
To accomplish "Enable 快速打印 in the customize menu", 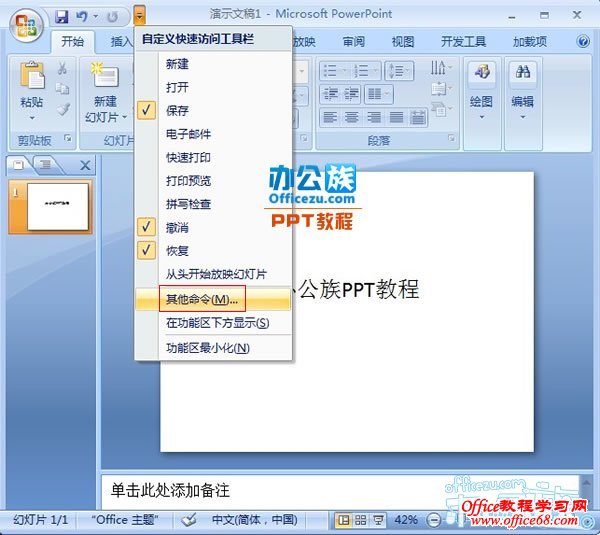I will click(x=213, y=157).
